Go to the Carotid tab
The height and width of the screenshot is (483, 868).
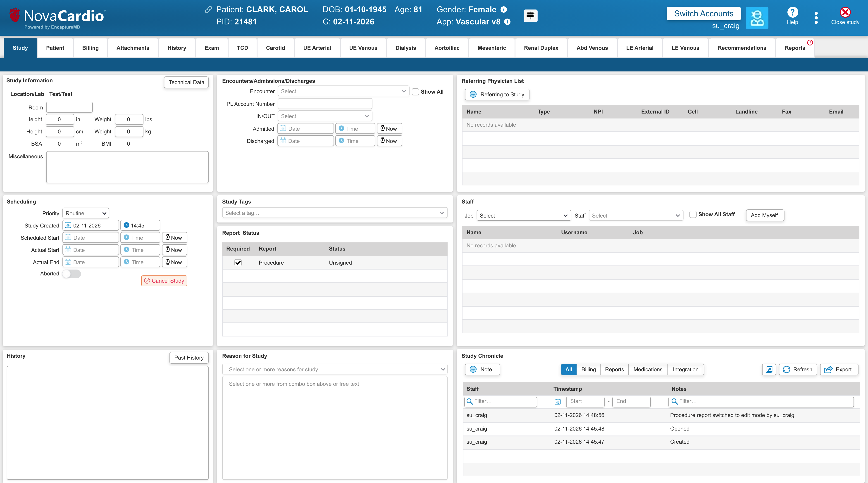click(x=275, y=48)
